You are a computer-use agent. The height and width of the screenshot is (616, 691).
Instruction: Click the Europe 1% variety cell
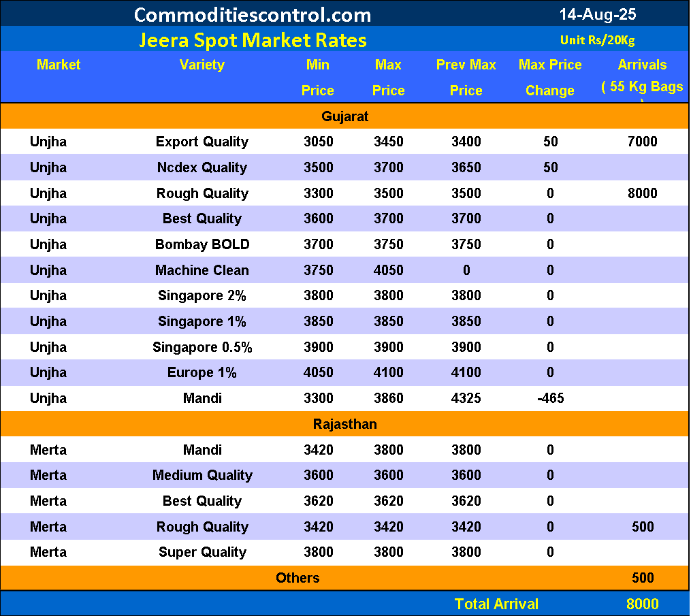202,372
